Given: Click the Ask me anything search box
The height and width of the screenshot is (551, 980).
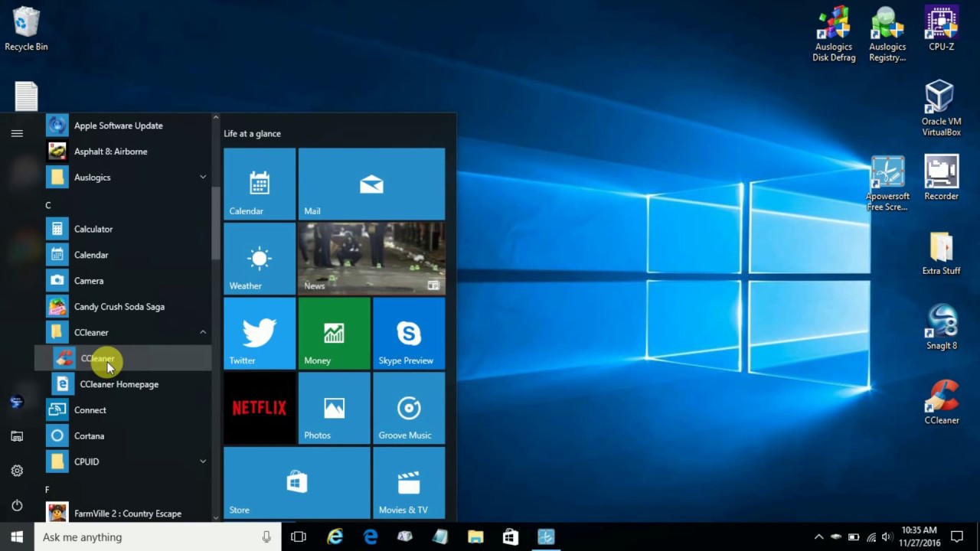Looking at the screenshot, I should (158, 537).
